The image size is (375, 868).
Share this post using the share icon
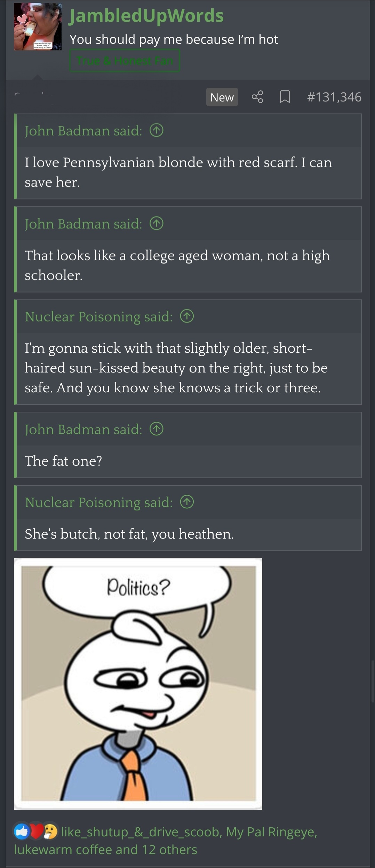(x=257, y=97)
